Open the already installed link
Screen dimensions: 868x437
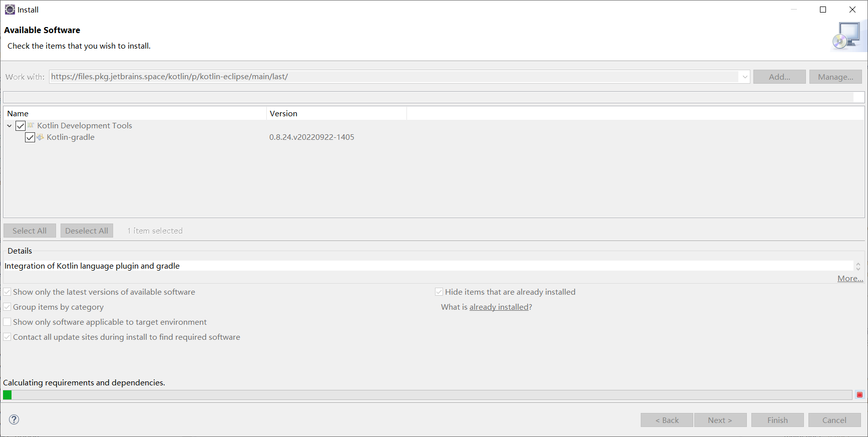coord(499,307)
